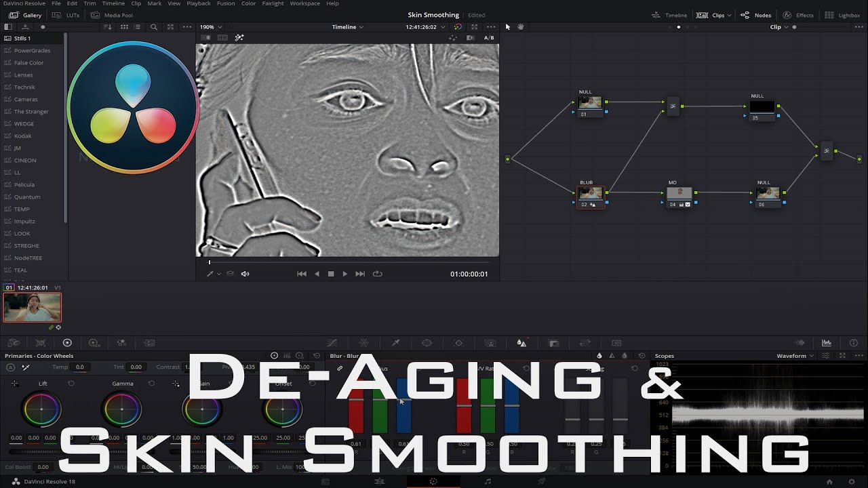Open the File menu
Screen dimensions: 868x488
(x=56, y=3)
